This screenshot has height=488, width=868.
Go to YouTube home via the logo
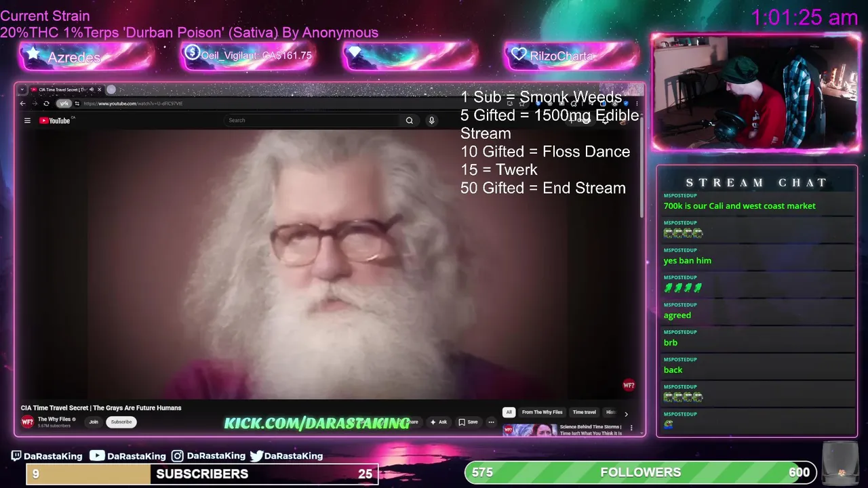click(x=56, y=121)
